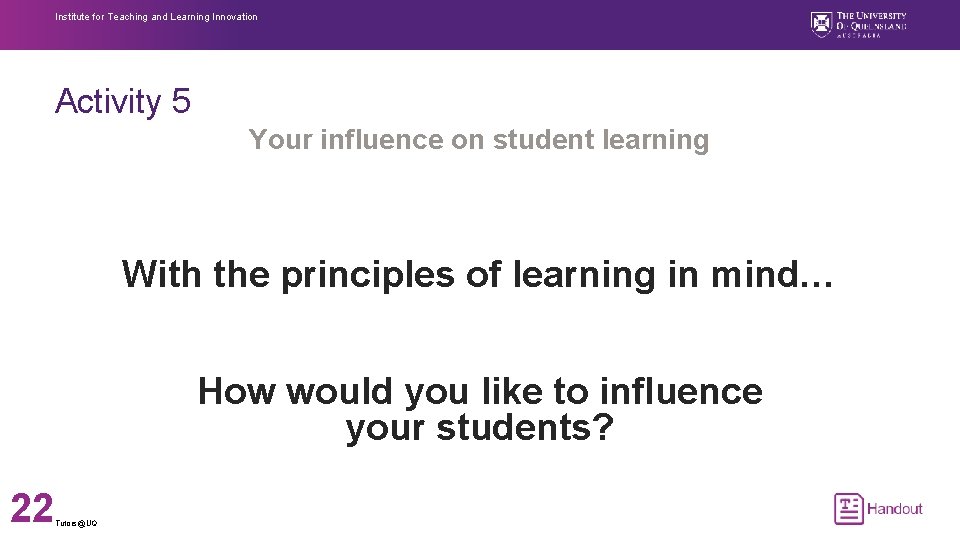Click the "How would you like to influence" line
The height and width of the screenshot is (540, 960).
tap(480, 392)
